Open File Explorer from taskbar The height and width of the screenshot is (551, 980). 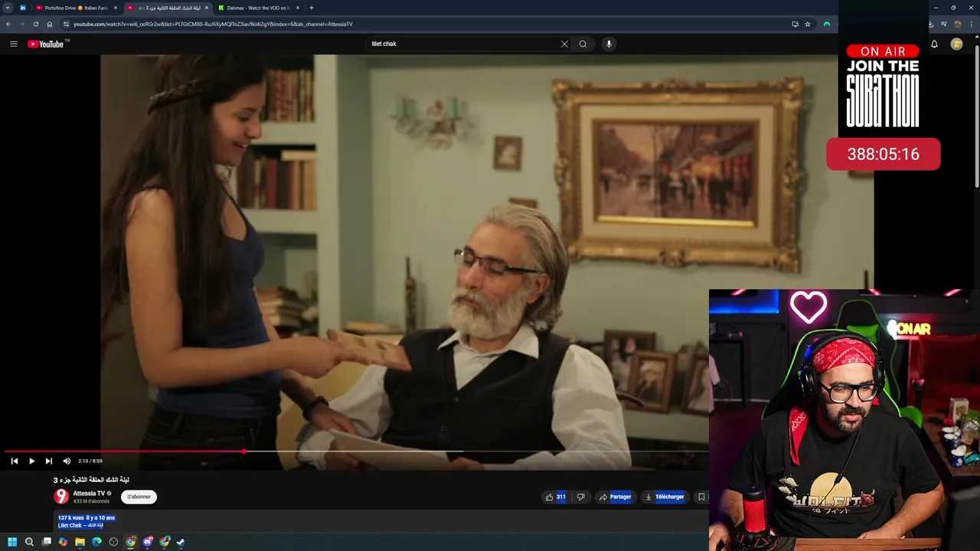click(x=80, y=542)
